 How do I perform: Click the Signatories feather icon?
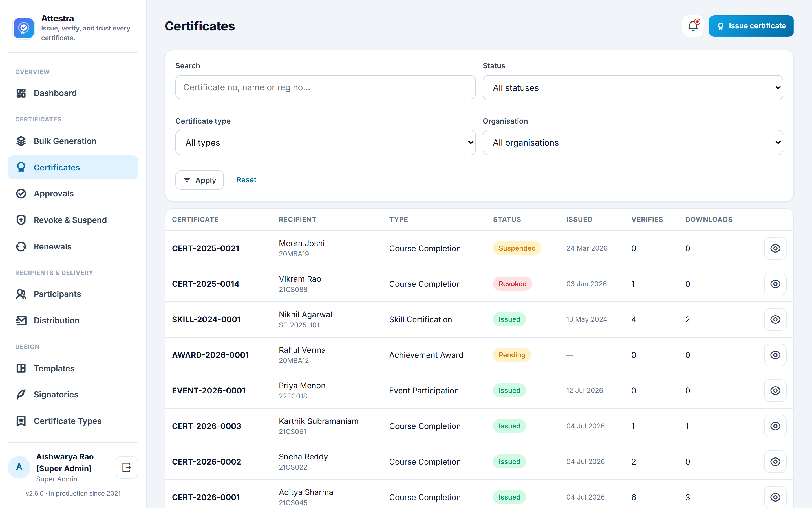21,395
